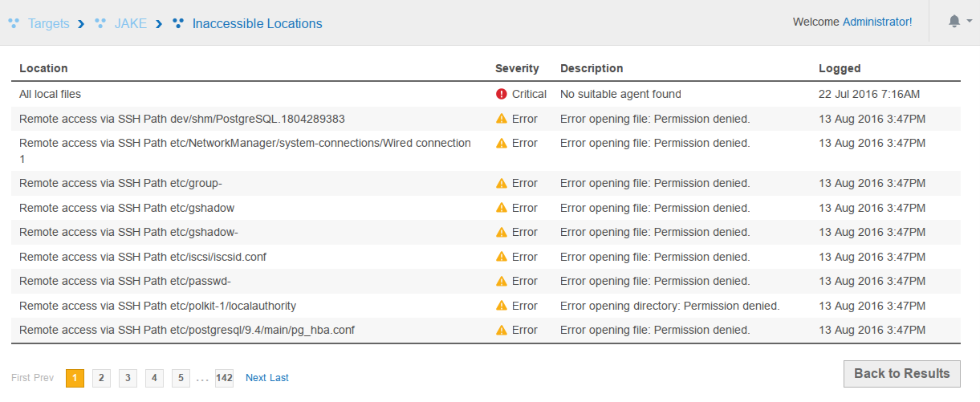Navigate to Targets in the breadcrumb
The height and width of the screenshot is (402, 980).
pos(48,24)
